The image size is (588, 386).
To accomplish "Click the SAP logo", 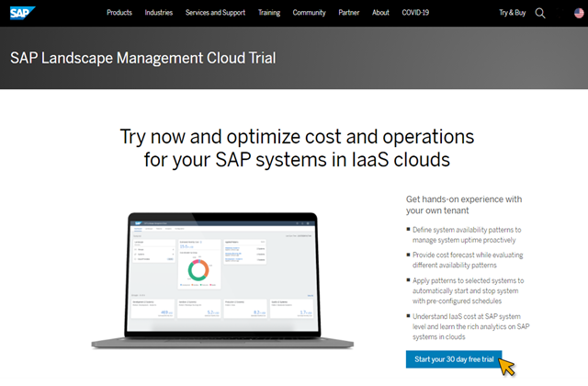I will point(22,13).
